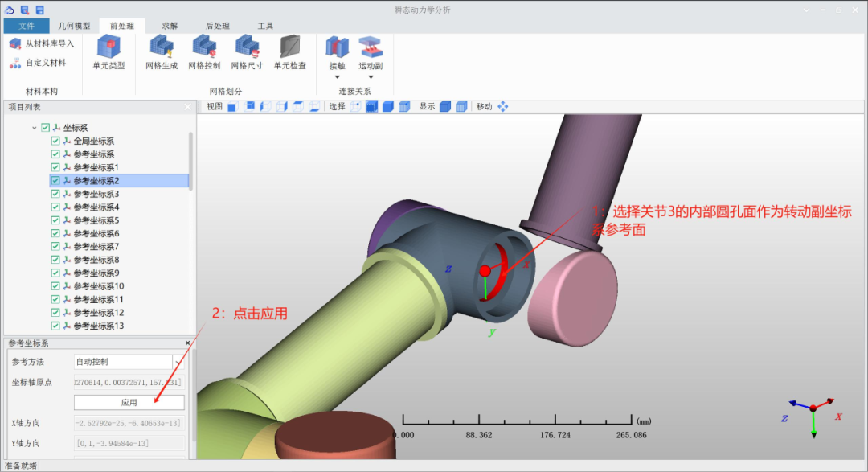868x472 pixels.
Task: Toggle the 全局坐标系 checkbox
Action: (x=55, y=142)
